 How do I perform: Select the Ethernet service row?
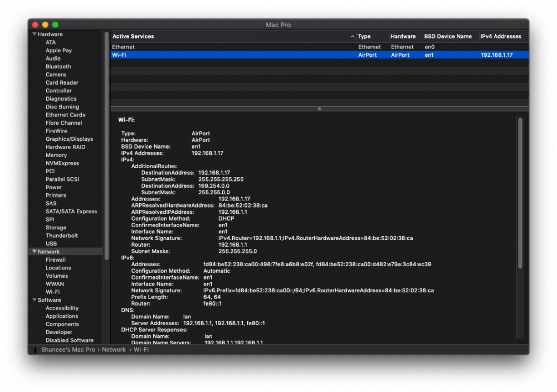(319, 47)
